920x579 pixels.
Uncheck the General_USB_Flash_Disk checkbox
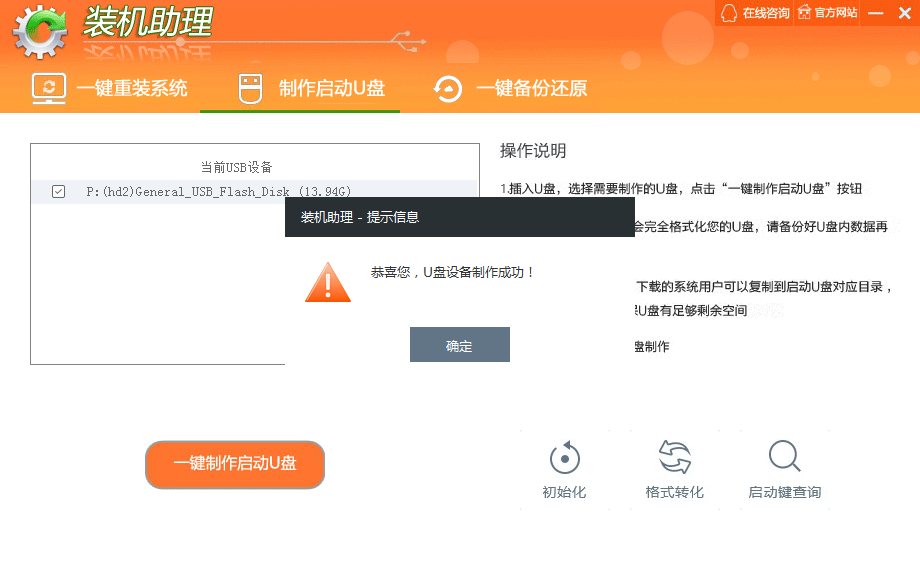58,191
